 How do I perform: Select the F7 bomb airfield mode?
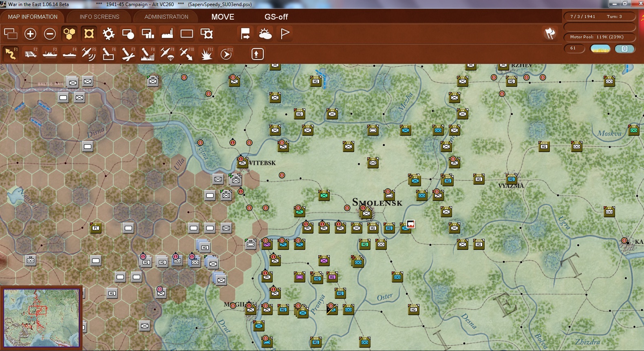pyautogui.click(x=128, y=54)
